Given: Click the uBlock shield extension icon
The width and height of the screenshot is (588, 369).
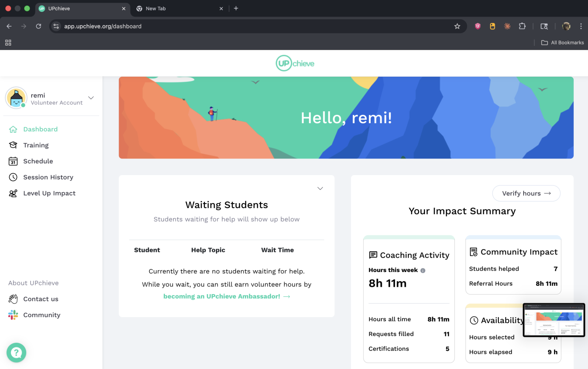Looking at the screenshot, I should click(x=478, y=26).
